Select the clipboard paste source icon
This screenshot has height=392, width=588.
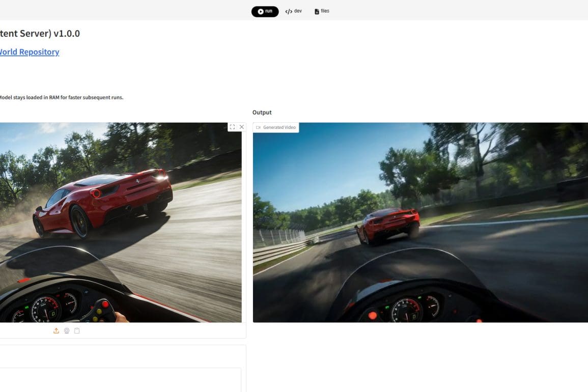coord(77,331)
